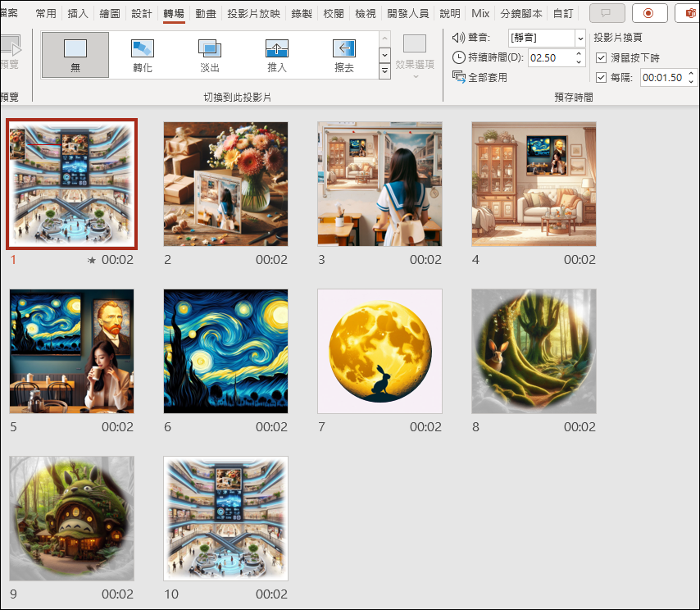
Task: Click the transition star icon under slide 1
Action: [x=92, y=260]
